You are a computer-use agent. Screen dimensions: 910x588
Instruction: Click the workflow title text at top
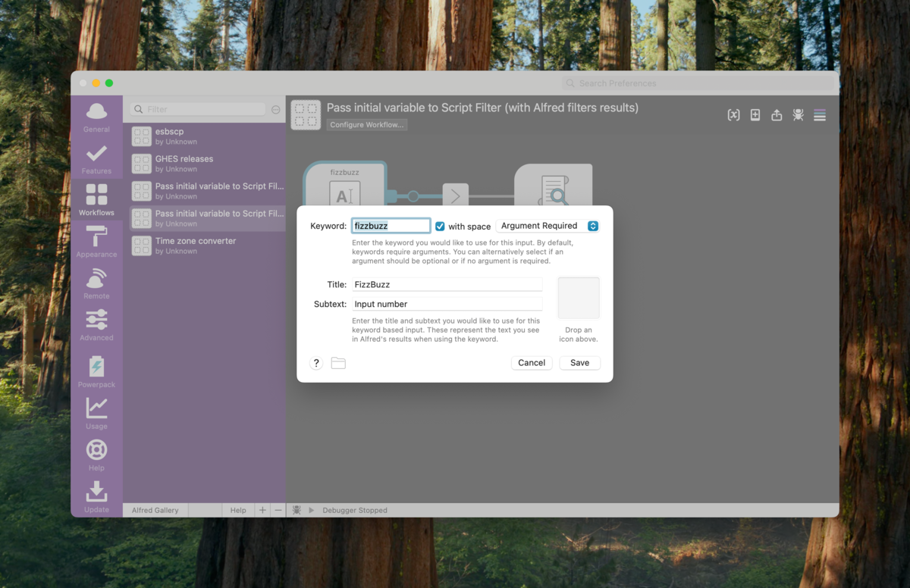tap(482, 108)
